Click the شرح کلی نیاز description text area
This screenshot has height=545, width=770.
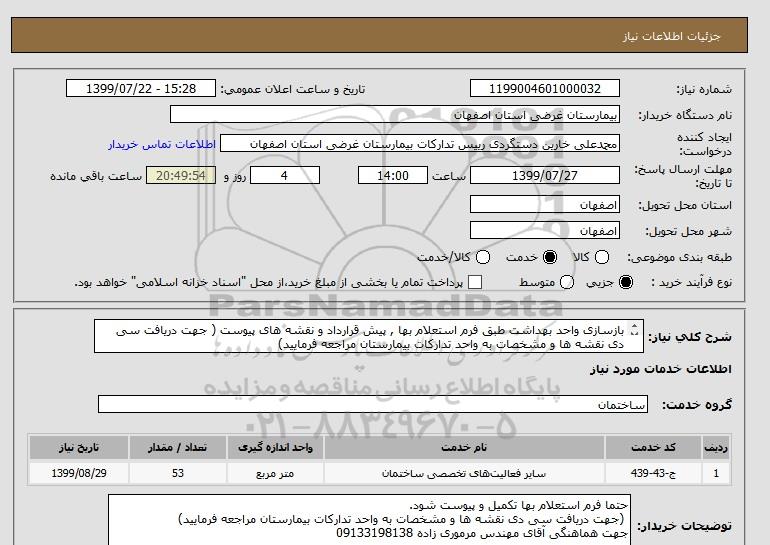pos(369,336)
